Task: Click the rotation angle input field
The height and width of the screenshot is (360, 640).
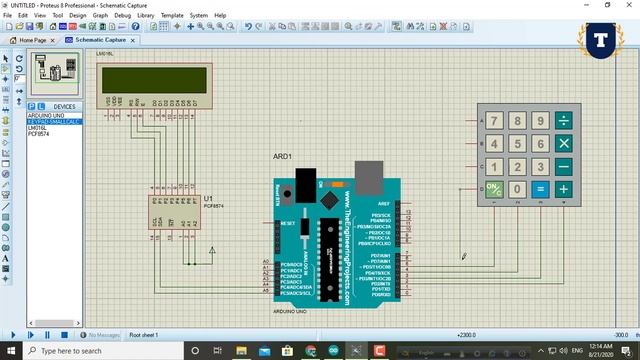Action: [x=19, y=79]
